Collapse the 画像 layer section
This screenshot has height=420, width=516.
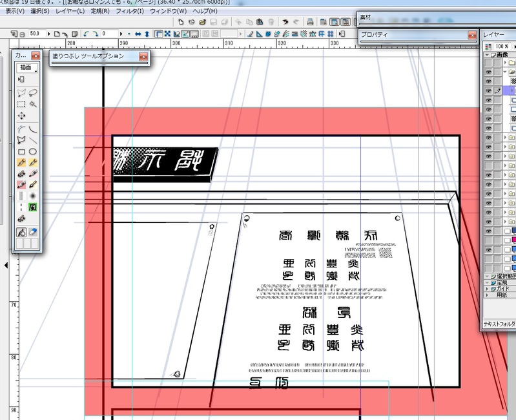[x=487, y=55]
